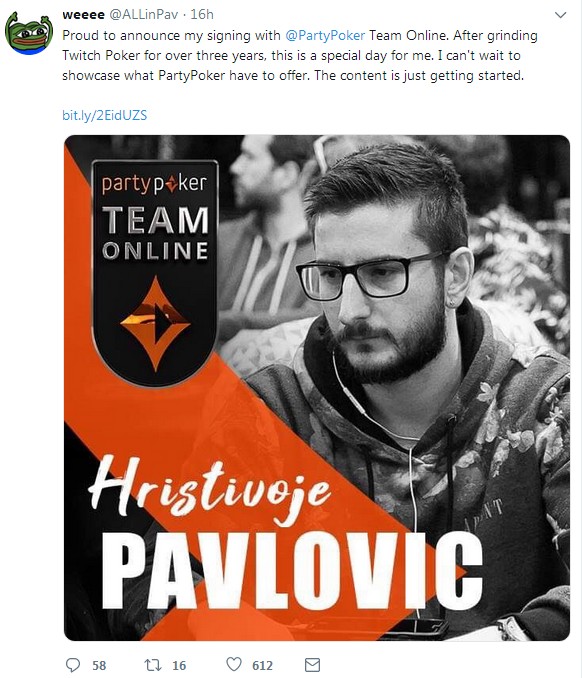This screenshot has width=582, height=678.
Task: Click the 612 likes count
Action: 262,665
